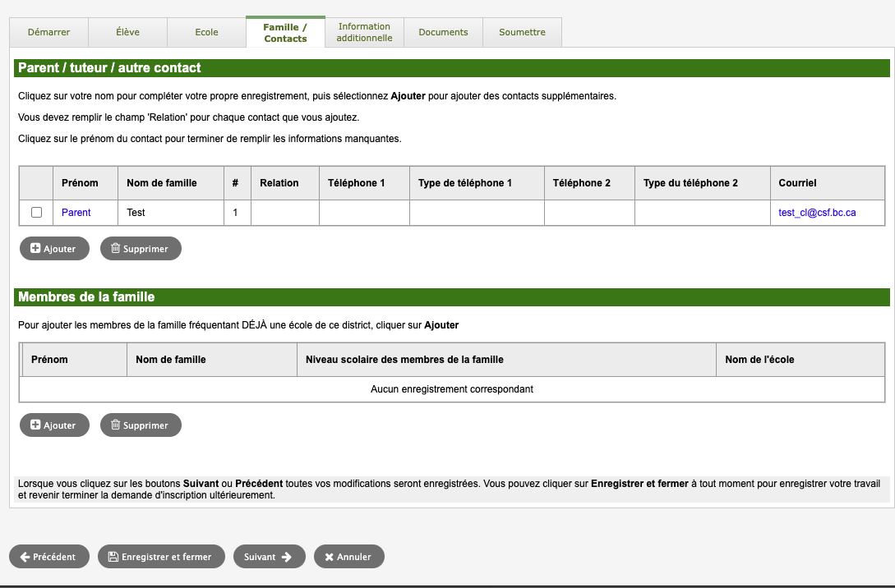Open the Démarrer tab
The image size is (895, 588).
pyautogui.click(x=48, y=32)
